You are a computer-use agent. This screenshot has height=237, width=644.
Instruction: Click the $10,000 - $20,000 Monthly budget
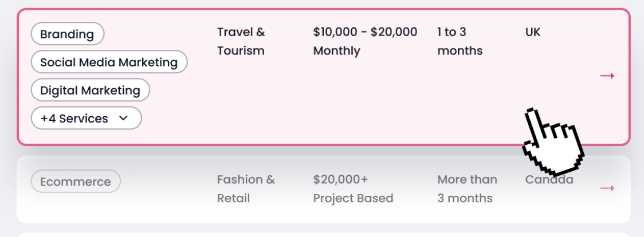(x=365, y=41)
